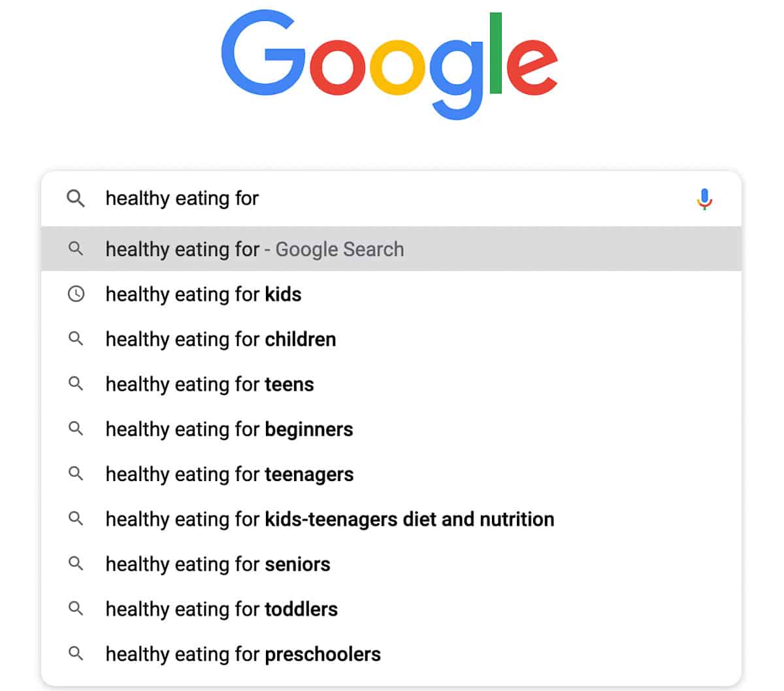This screenshot has width=784, height=691.
Task: Click the microphone voice search icon
Action: (704, 198)
